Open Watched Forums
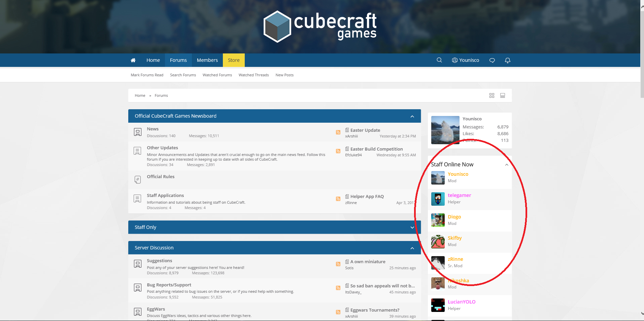 (217, 75)
